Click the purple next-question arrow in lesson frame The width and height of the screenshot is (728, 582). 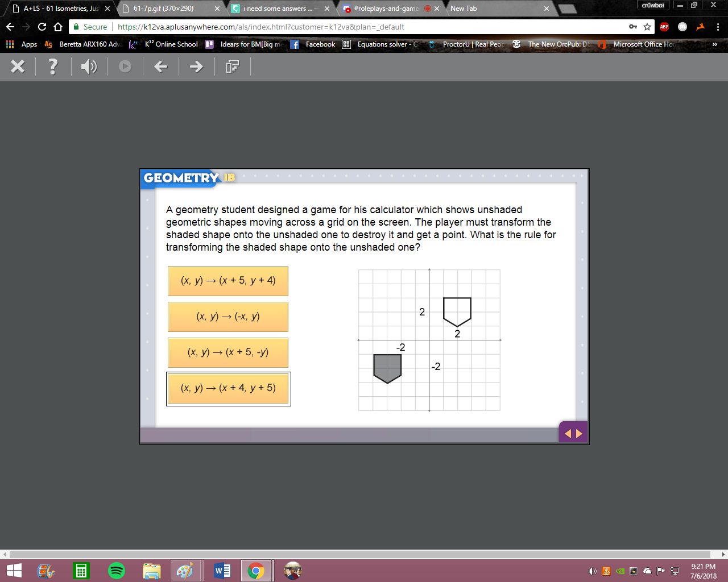point(580,434)
